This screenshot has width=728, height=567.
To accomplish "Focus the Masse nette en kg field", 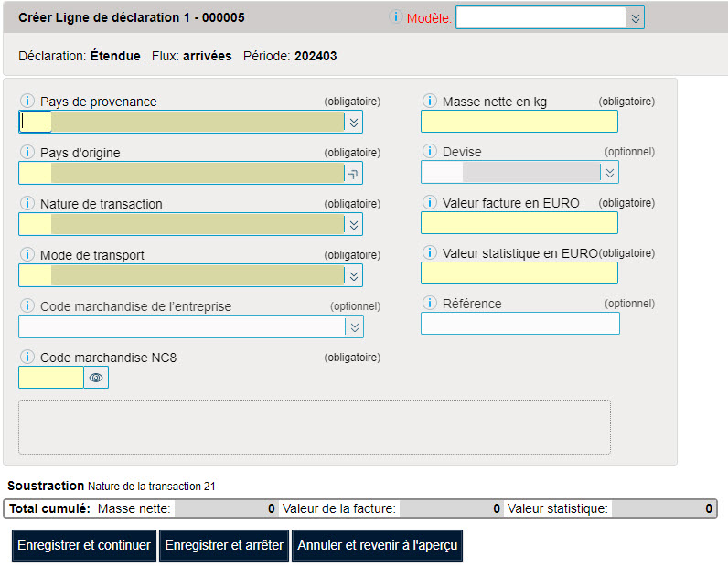I will coord(519,122).
